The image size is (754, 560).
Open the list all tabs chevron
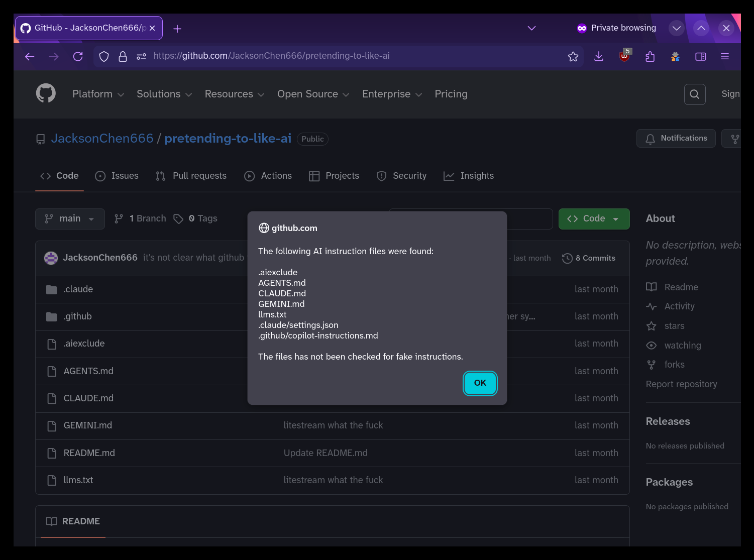click(x=531, y=28)
